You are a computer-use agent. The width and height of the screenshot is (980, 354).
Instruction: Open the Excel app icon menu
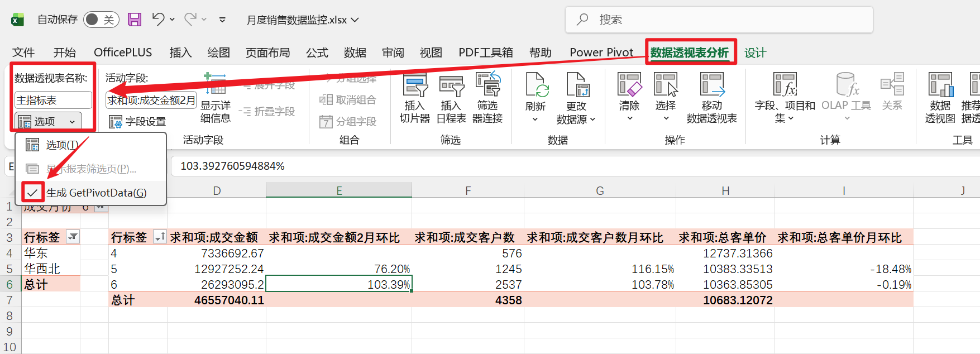[18, 20]
